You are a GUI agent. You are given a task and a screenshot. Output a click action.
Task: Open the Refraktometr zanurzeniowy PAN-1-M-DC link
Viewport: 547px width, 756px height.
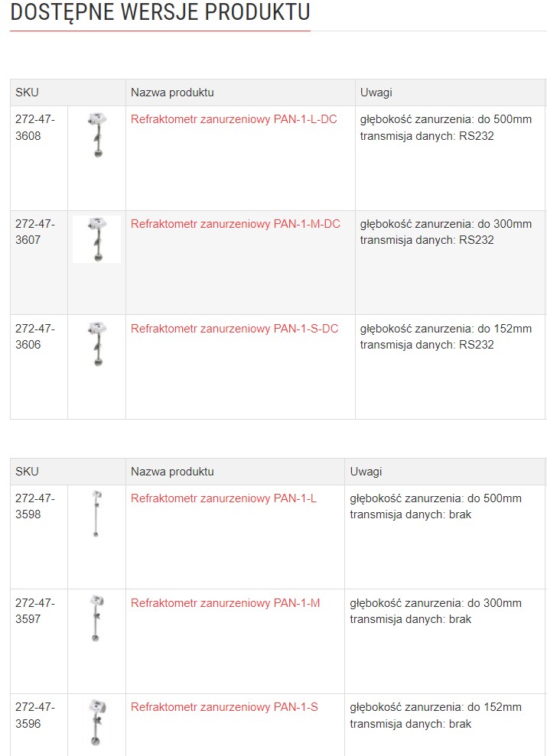(235, 224)
